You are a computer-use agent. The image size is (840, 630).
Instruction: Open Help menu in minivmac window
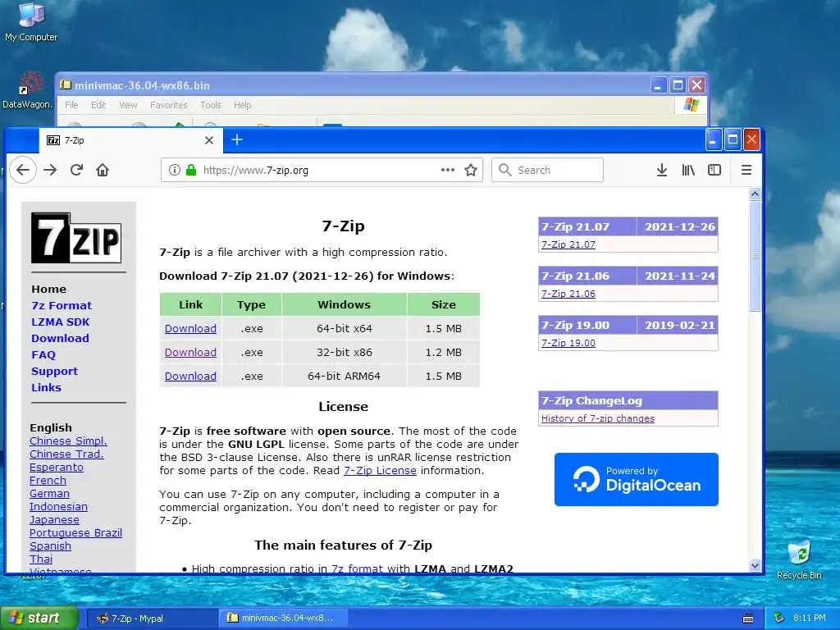pyautogui.click(x=242, y=105)
